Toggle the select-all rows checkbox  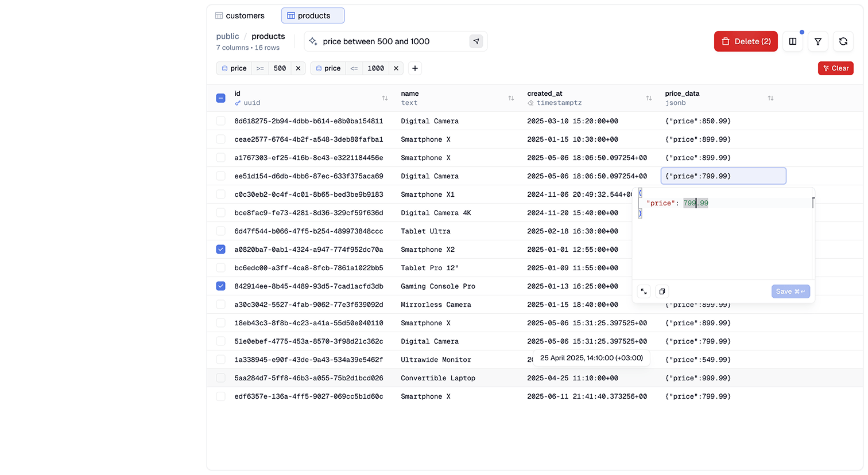[220, 98]
